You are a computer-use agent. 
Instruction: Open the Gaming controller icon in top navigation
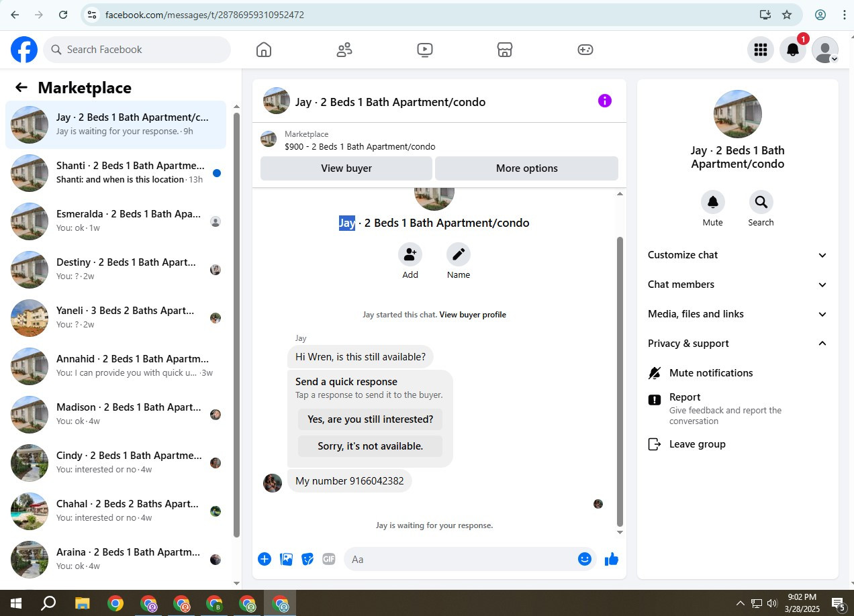585,50
